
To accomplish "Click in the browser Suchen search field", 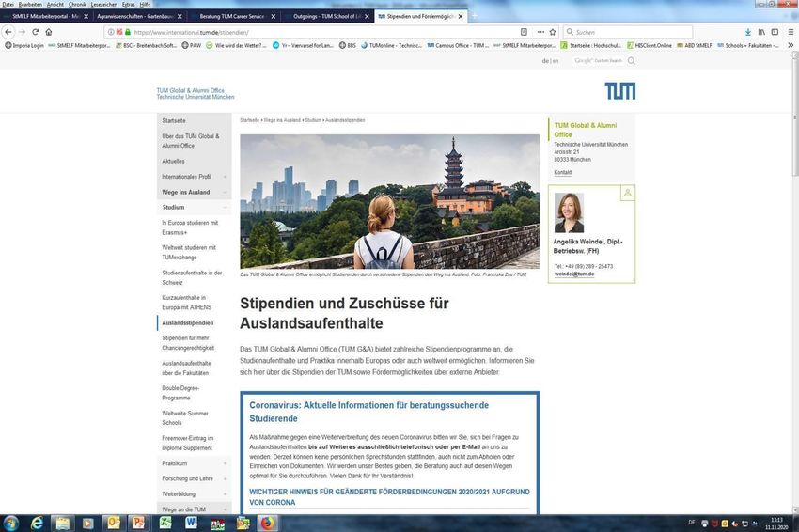I will (639, 32).
